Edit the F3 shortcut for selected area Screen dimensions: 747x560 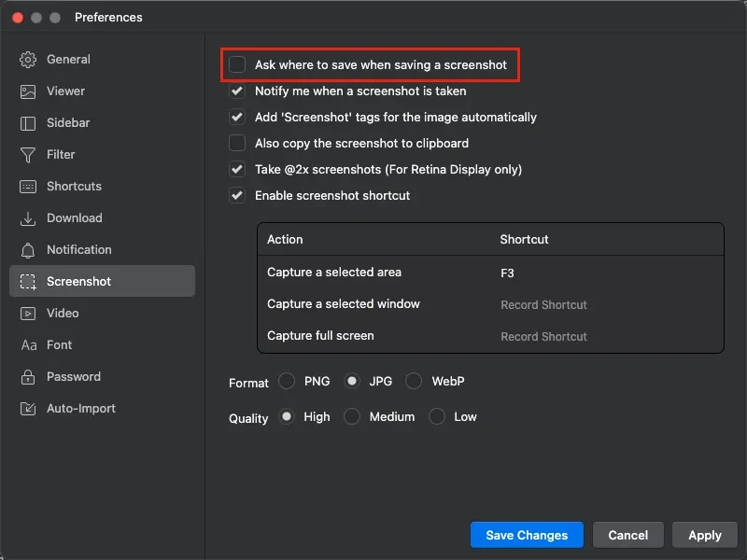pyautogui.click(x=507, y=273)
